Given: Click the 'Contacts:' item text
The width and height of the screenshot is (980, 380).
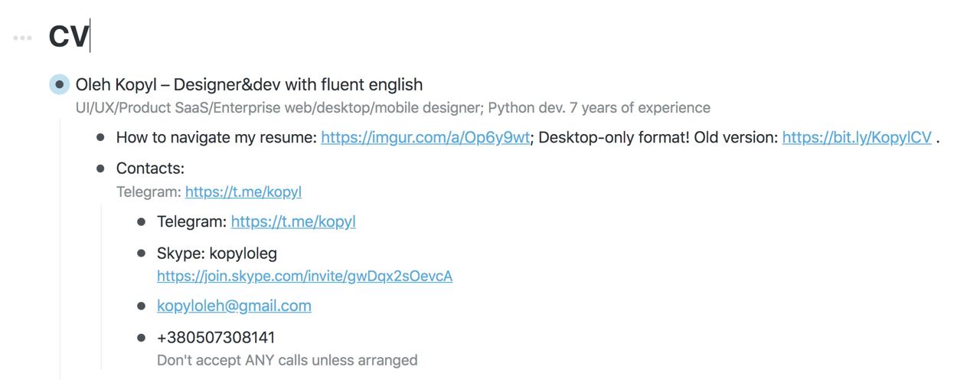Looking at the screenshot, I should point(150,169).
